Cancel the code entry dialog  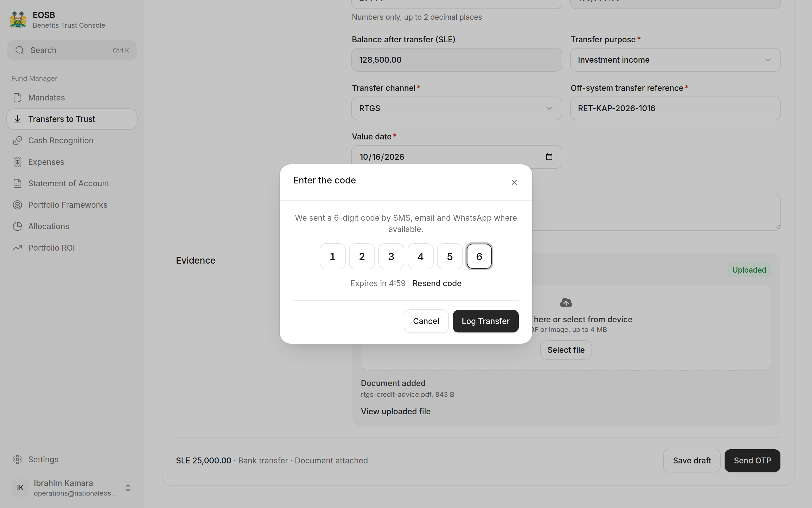tap(426, 321)
